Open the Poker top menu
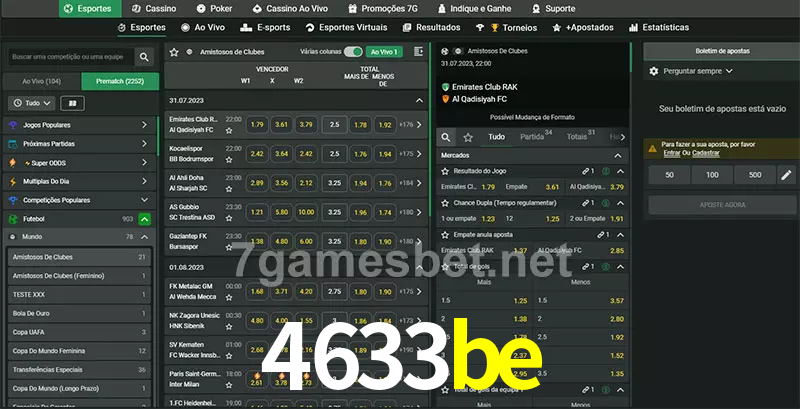The image size is (800, 409). coord(215,9)
